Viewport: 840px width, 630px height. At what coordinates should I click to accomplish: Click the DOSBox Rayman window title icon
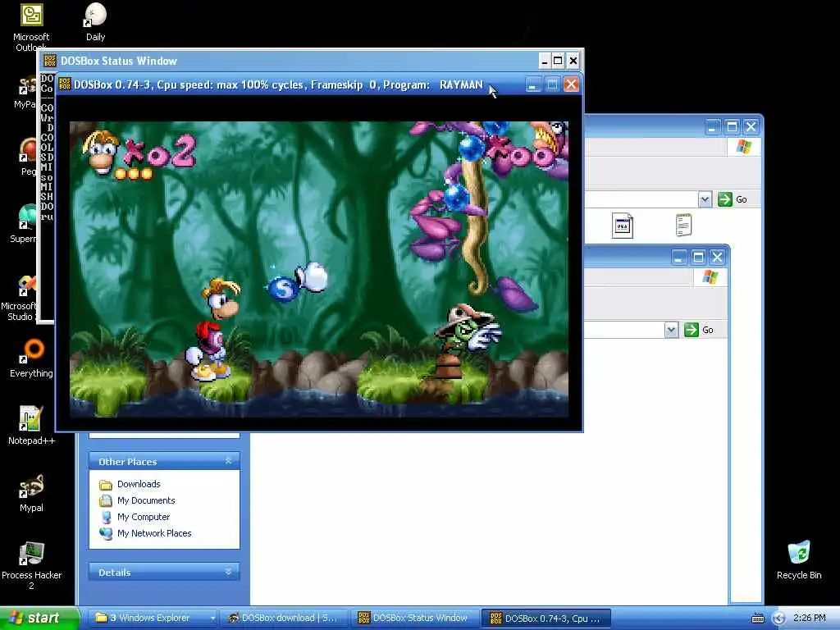65,84
